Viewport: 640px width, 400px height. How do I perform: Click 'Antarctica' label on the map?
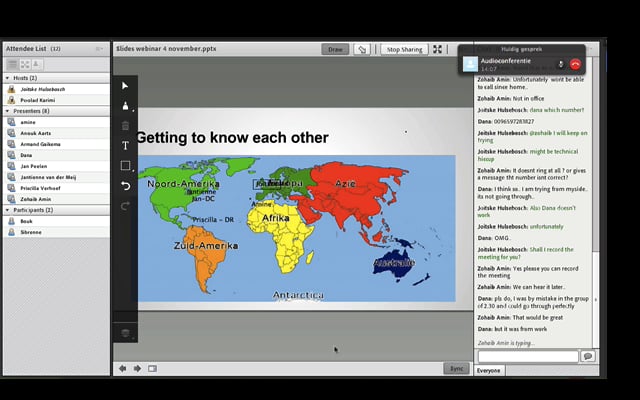click(x=298, y=295)
